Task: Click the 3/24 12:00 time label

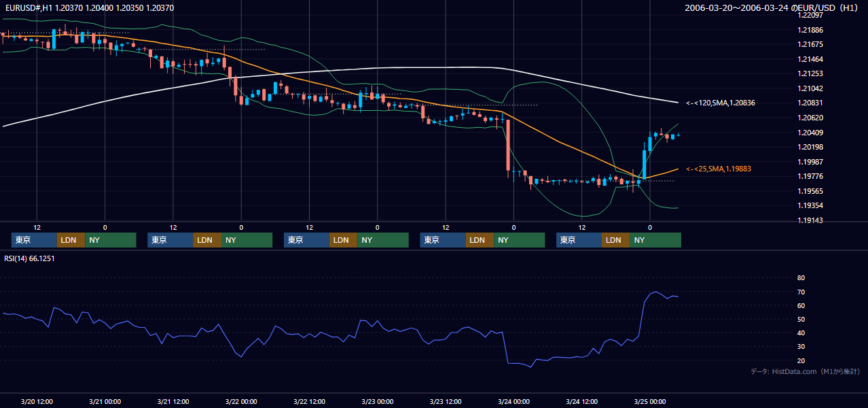Action: pyautogui.click(x=581, y=401)
